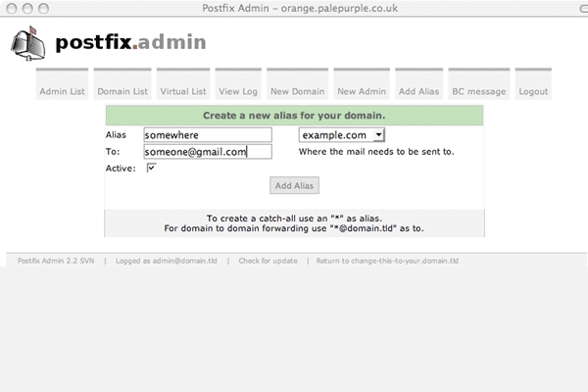
Task: Click the mailbox logo icon
Action: click(x=29, y=44)
